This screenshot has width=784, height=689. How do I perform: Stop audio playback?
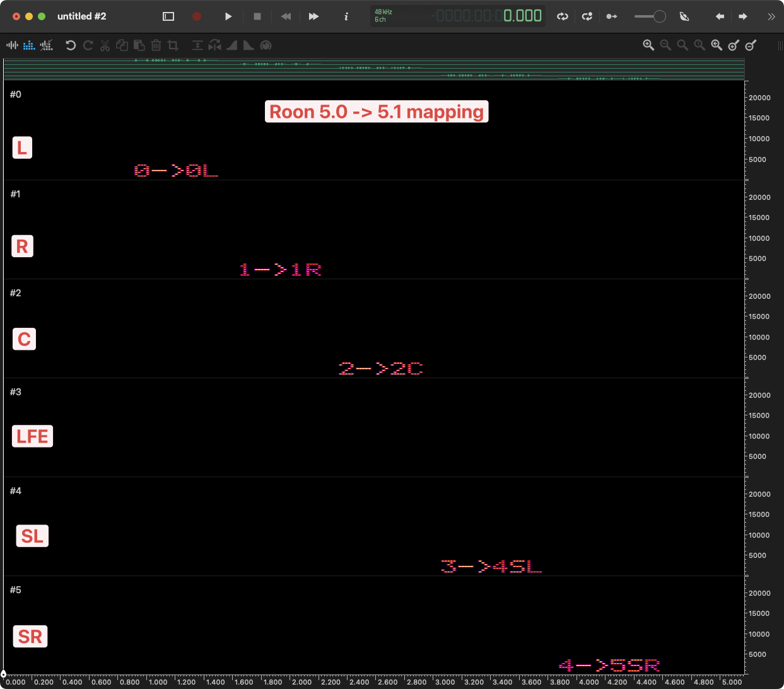[x=257, y=16]
